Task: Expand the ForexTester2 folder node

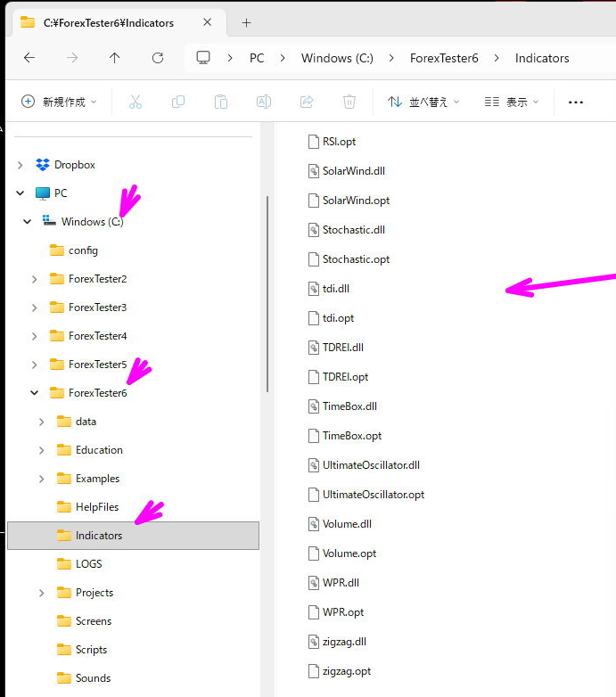Action: click(x=34, y=279)
